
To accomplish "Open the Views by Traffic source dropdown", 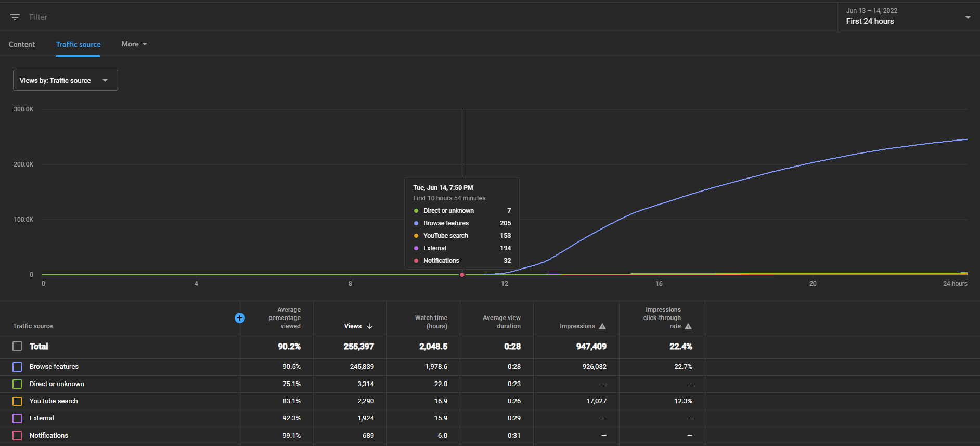I will pos(66,80).
